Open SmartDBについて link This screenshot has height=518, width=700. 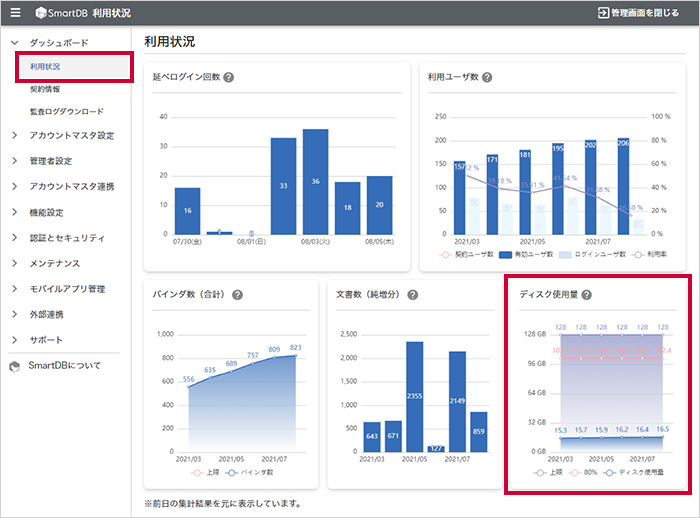pos(65,365)
